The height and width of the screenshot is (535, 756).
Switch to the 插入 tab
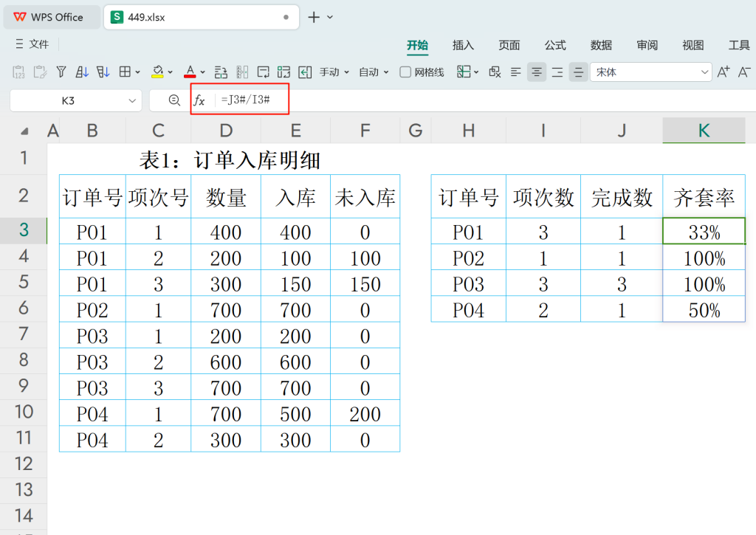(464, 45)
